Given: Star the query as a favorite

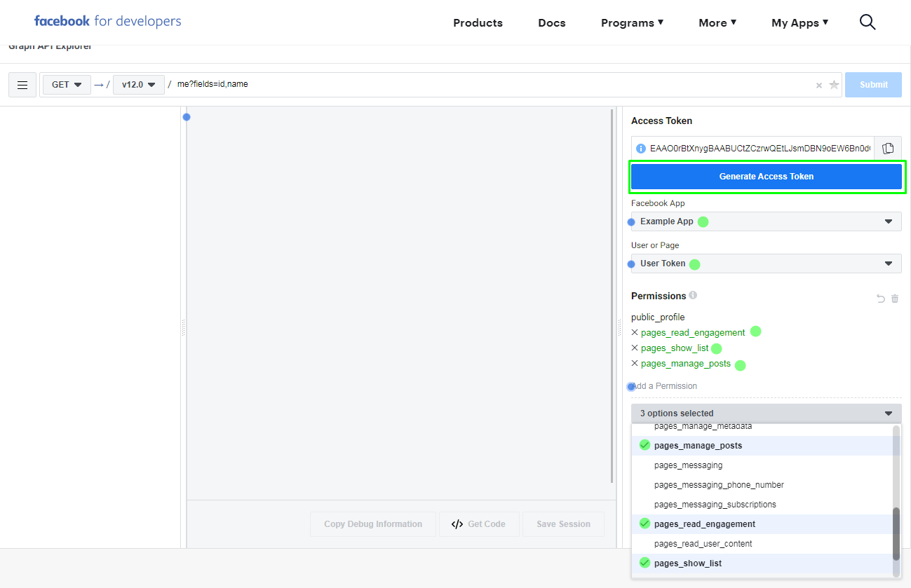Looking at the screenshot, I should pos(834,85).
